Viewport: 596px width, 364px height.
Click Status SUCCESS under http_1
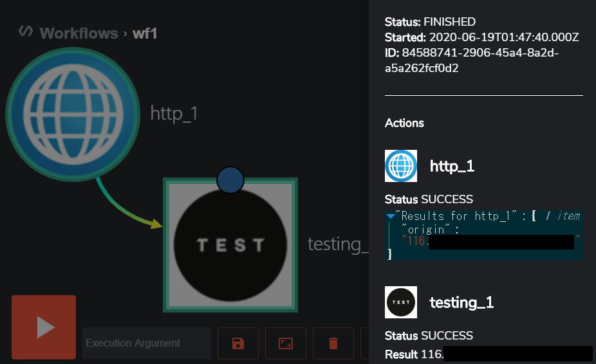[x=429, y=199]
